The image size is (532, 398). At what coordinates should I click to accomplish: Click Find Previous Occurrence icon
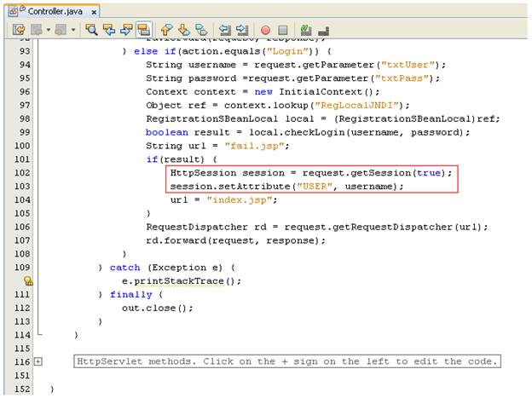109,30
